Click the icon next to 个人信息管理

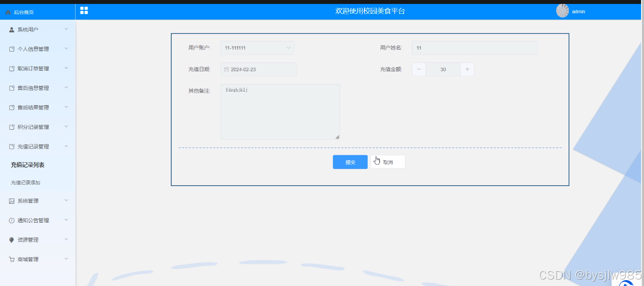coord(12,49)
